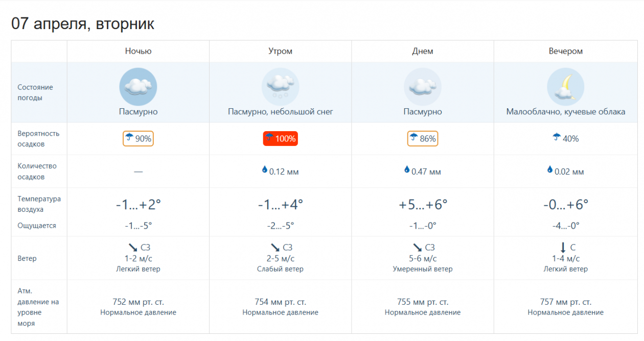This screenshot has height=341, width=644.
Task: Click the 86% precipitation probability badge
Action: [x=422, y=139]
